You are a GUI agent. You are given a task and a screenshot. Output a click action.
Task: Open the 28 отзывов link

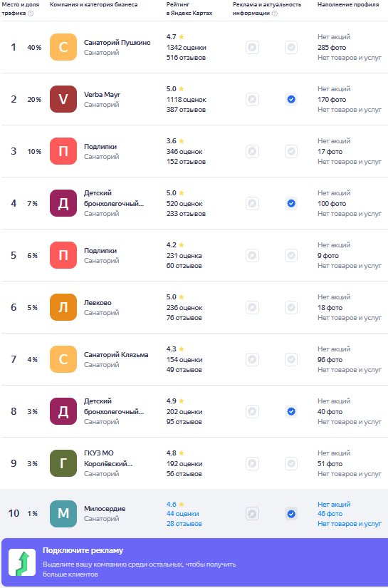pos(184,524)
